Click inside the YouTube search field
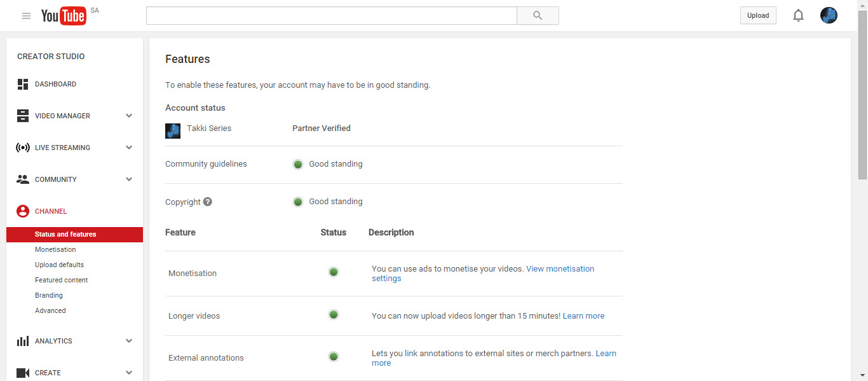The width and height of the screenshot is (868, 381). (331, 16)
